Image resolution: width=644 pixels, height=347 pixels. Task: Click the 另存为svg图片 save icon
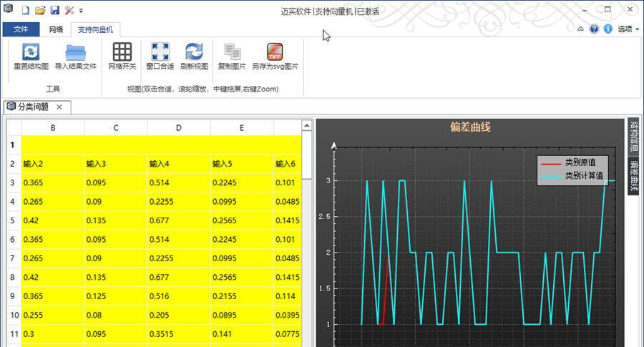coord(275,52)
